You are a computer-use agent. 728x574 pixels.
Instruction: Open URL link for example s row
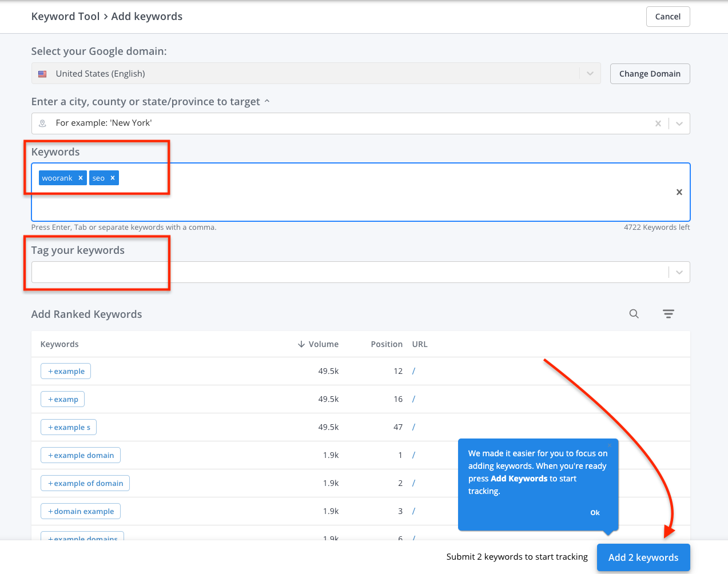click(413, 427)
